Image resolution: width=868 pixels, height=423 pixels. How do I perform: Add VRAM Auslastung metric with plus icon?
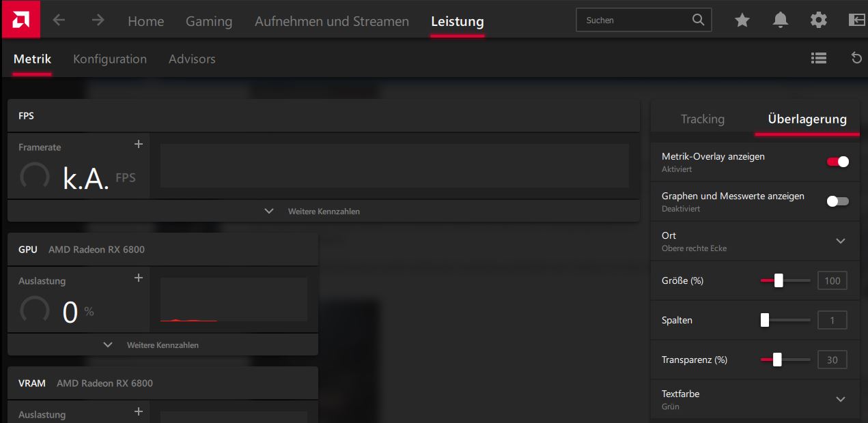139,411
